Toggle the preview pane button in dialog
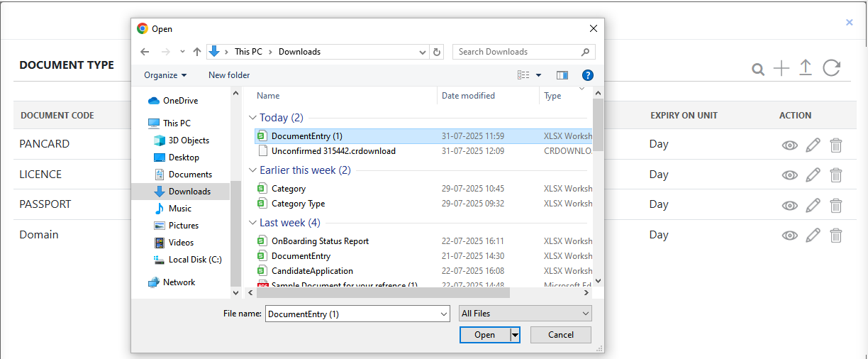 tap(562, 75)
